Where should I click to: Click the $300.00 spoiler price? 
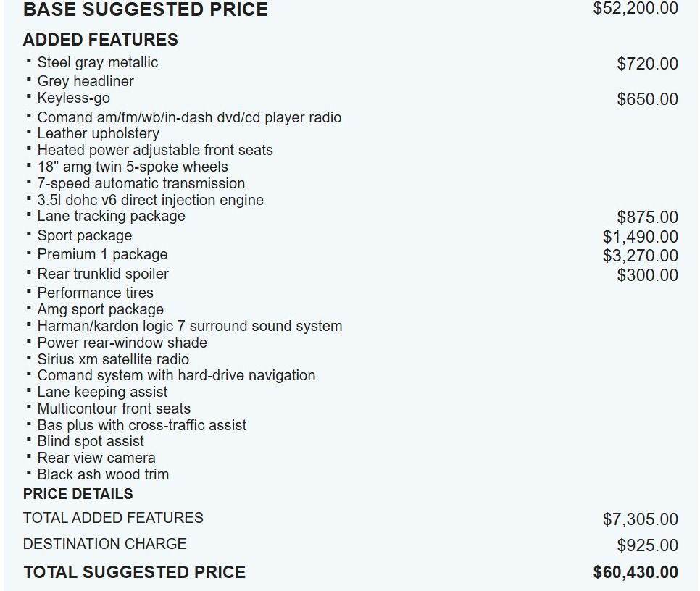tap(647, 275)
